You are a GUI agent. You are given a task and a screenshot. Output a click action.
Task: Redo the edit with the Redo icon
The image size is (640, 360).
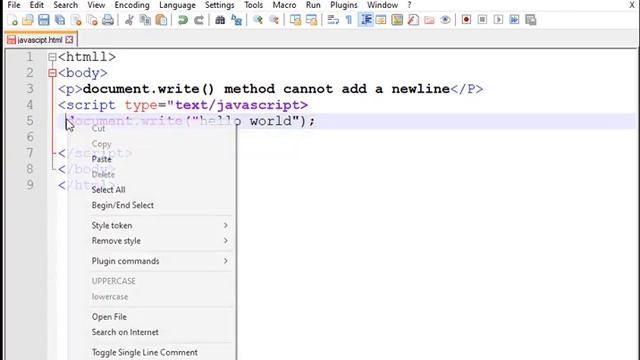click(x=199, y=20)
